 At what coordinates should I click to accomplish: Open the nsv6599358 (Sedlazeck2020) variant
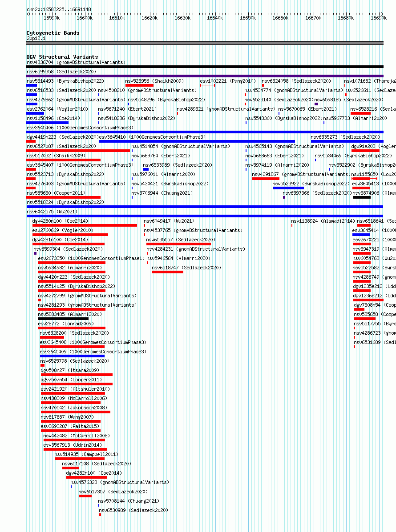tap(61, 72)
